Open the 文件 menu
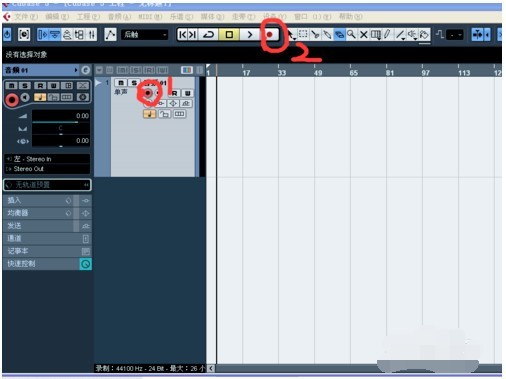Screen dimensions: 506x379 coord(25,17)
